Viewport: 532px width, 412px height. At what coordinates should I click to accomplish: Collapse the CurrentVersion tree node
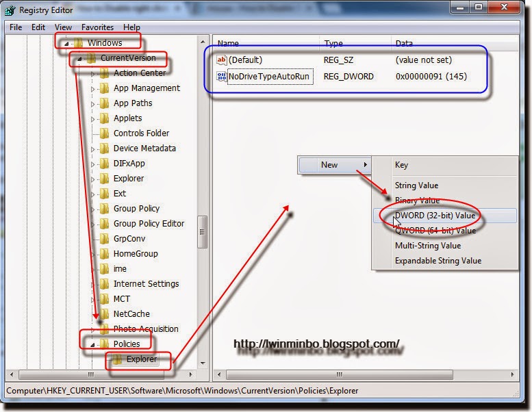tap(79, 59)
